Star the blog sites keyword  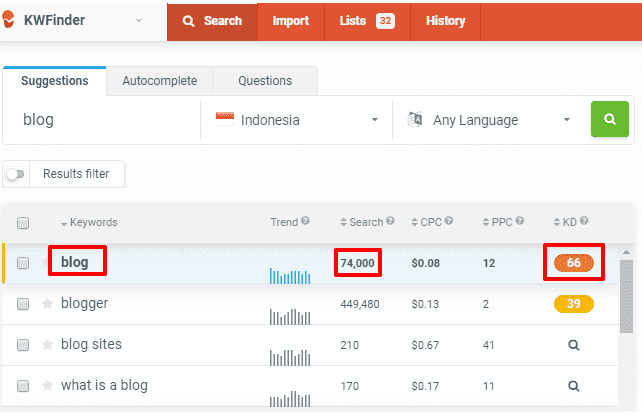click(47, 344)
